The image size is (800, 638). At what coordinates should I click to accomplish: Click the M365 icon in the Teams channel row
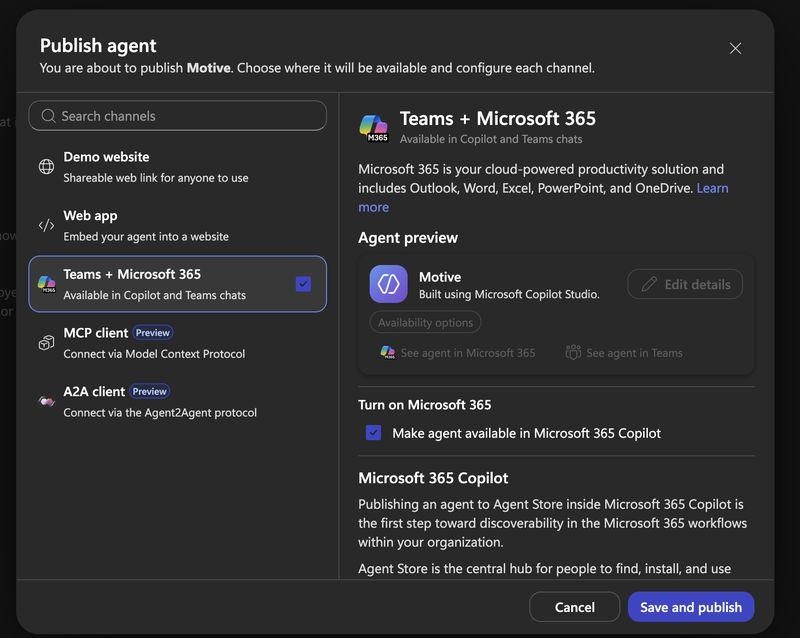pyautogui.click(x=46, y=284)
